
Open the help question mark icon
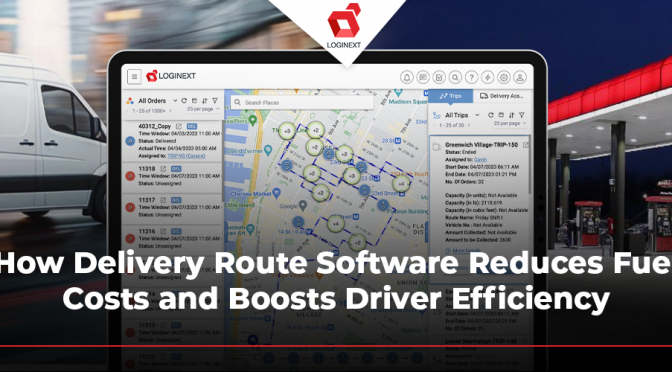[x=471, y=77]
